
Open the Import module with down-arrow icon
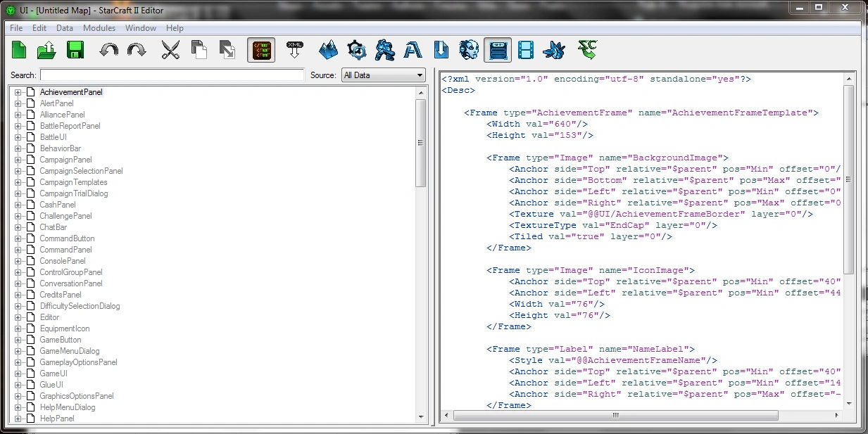click(x=441, y=50)
